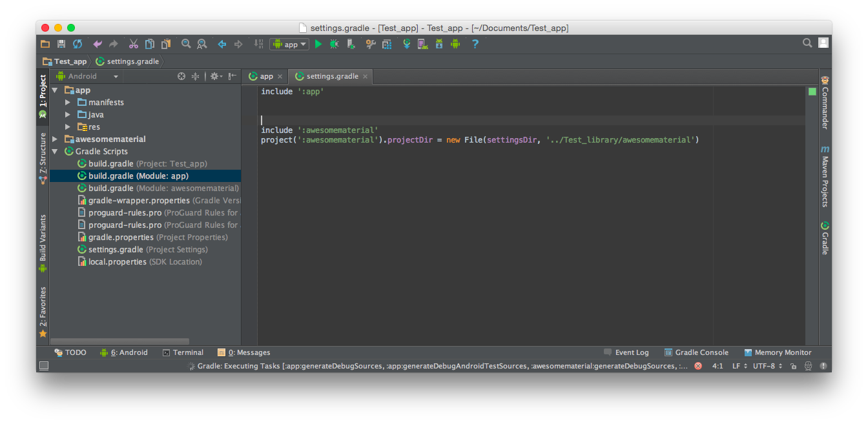Cancel the running Gradle task in status bar

[x=698, y=366]
